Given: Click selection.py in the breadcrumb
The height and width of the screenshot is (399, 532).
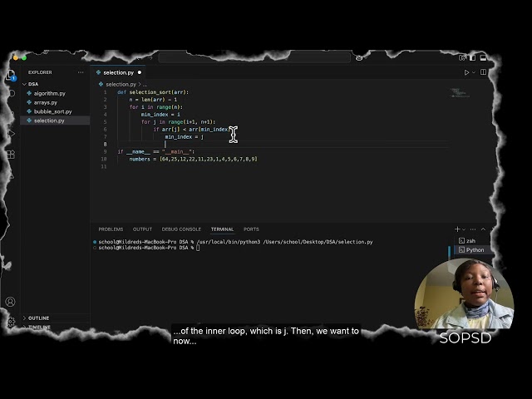Looking at the screenshot, I should pyautogui.click(x=121, y=84).
